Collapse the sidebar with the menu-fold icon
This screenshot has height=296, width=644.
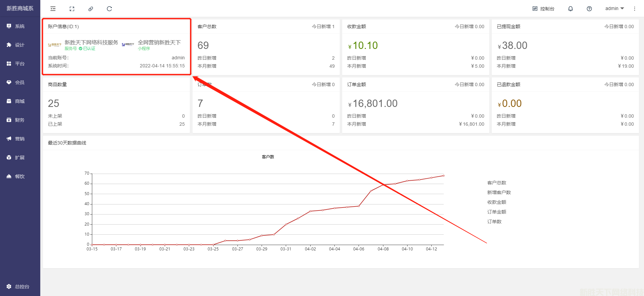click(53, 9)
